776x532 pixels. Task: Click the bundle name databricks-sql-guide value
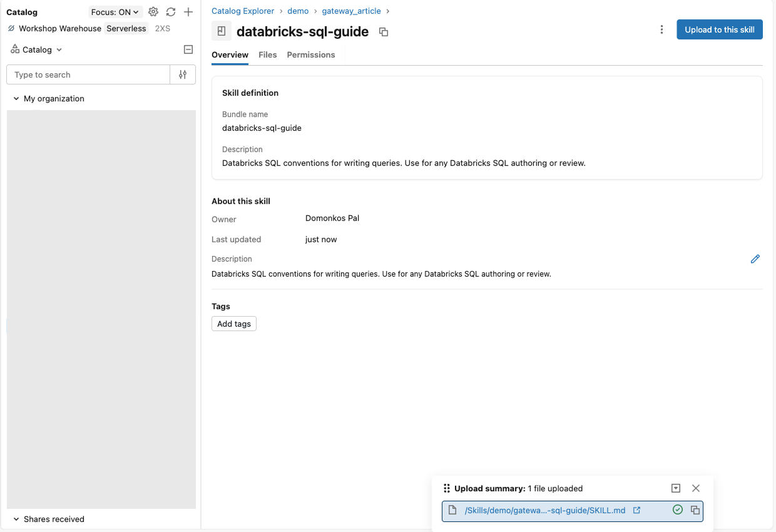point(262,128)
